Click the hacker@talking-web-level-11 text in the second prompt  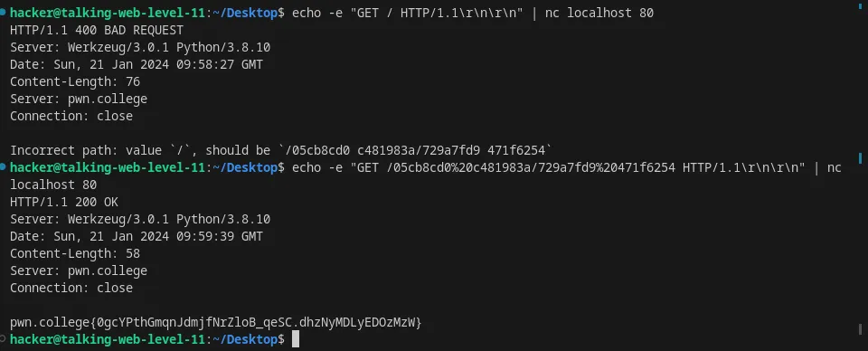point(108,167)
